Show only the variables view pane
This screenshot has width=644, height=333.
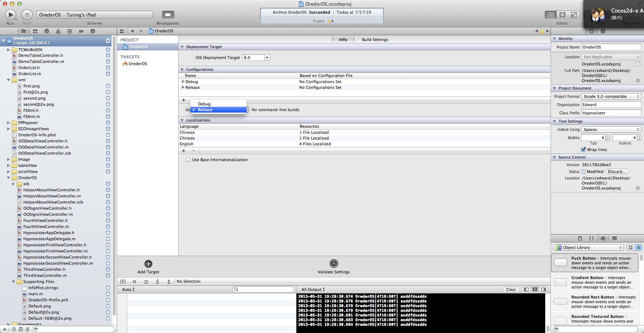tap(526, 289)
